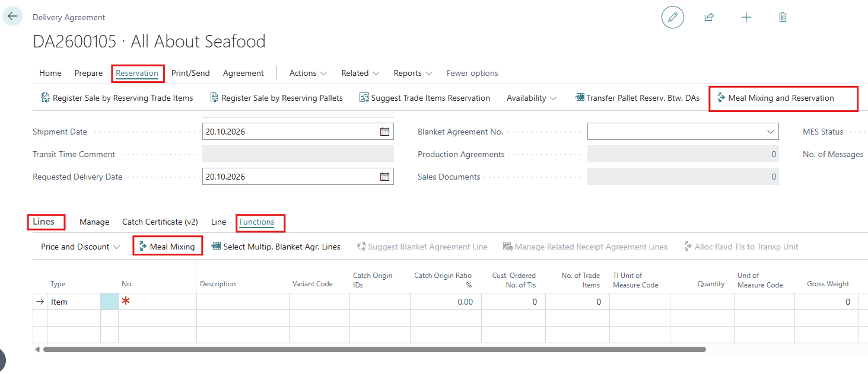Image resolution: width=868 pixels, height=374 pixels.
Task: Open the Reports menu dropdown
Action: [413, 73]
